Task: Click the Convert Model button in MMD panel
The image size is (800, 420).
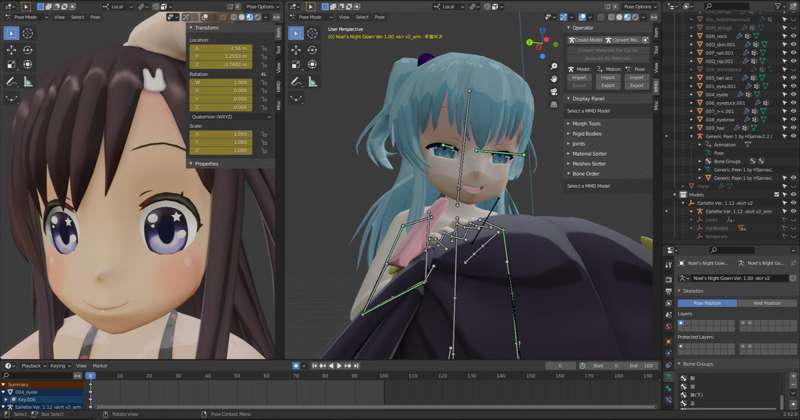Action: 622,40
